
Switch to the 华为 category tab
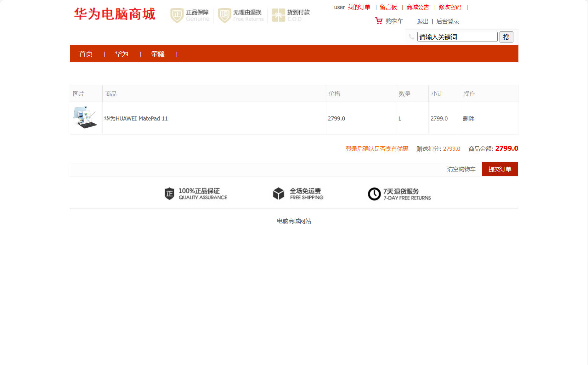[122, 54]
